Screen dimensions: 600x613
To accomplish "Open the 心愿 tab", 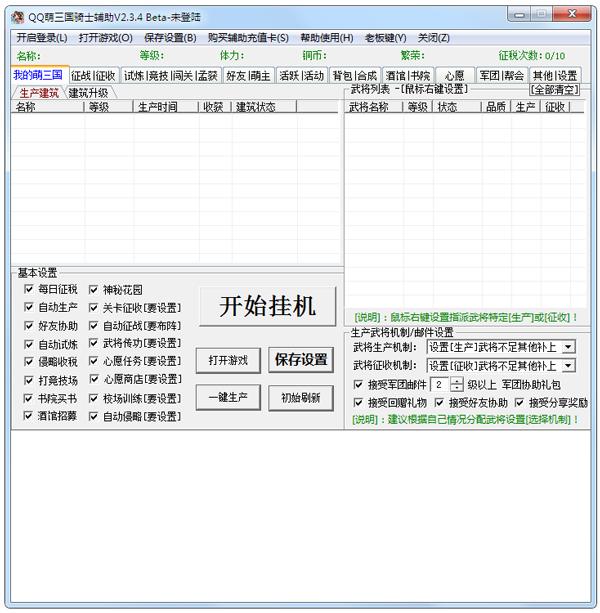I will click(x=455, y=75).
